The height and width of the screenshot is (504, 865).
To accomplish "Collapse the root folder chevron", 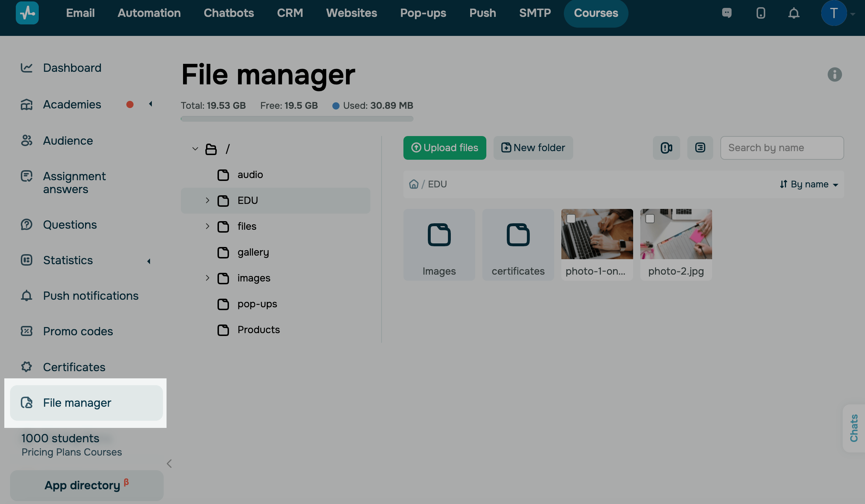I will tap(195, 149).
